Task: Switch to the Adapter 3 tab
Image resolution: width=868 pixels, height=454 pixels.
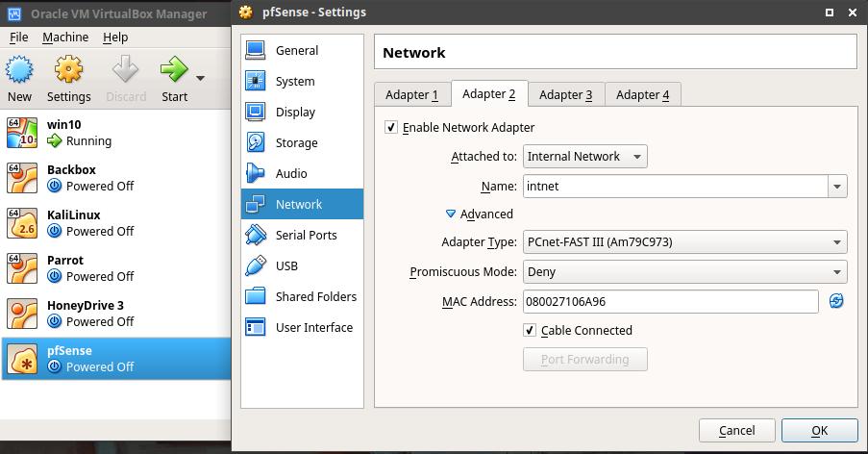Action: (x=566, y=94)
